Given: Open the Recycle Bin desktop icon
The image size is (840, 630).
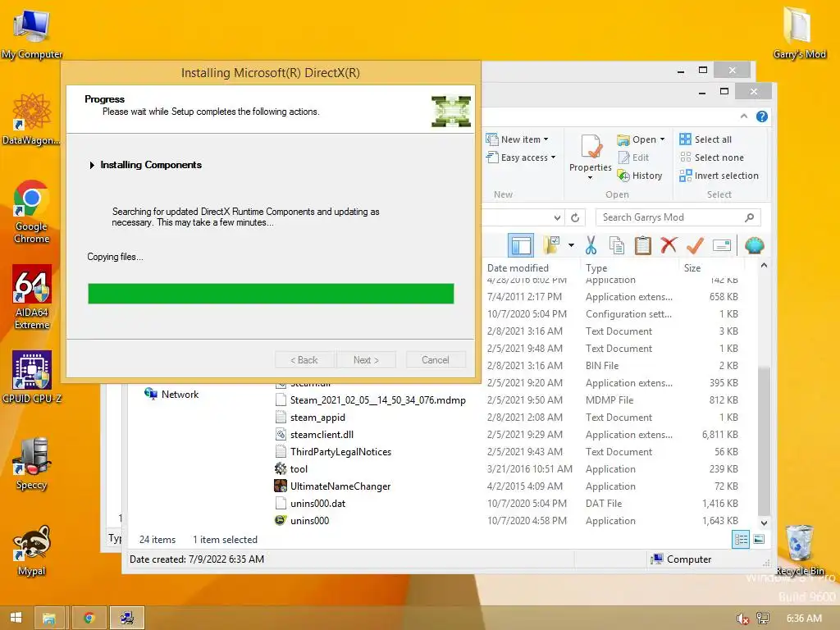Looking at the screenshot, I should 799,550.
